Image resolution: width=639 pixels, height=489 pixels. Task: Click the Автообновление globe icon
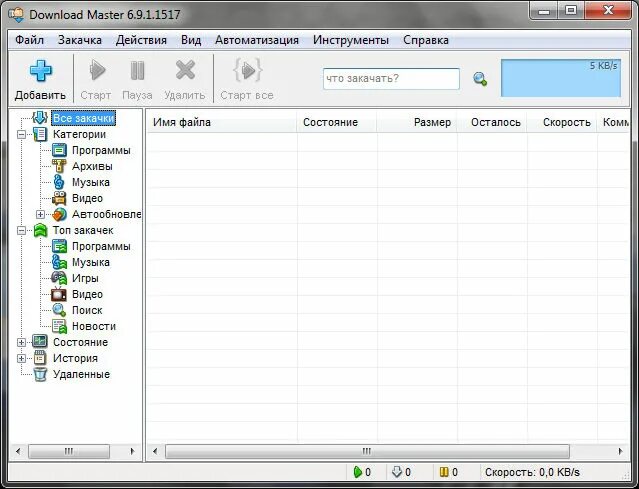tap(59, 214)
